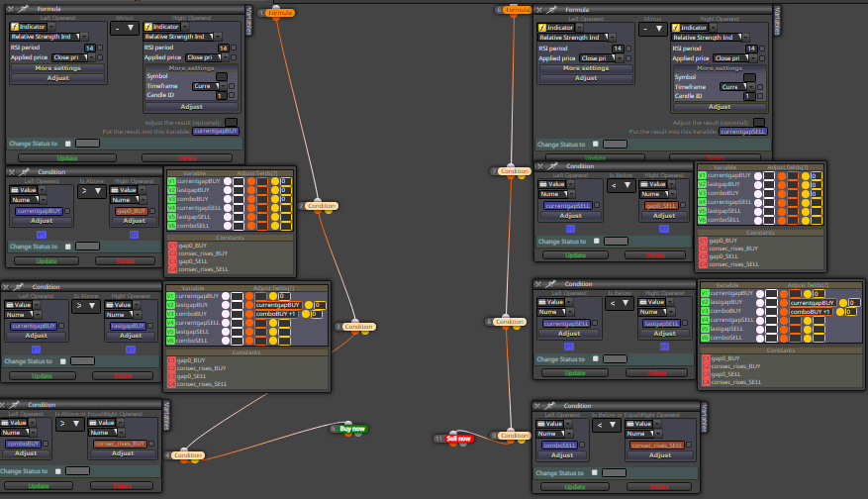
Task: Open the > operator dropdown in comboBUY Condition
Action: [x=69, y=424]
